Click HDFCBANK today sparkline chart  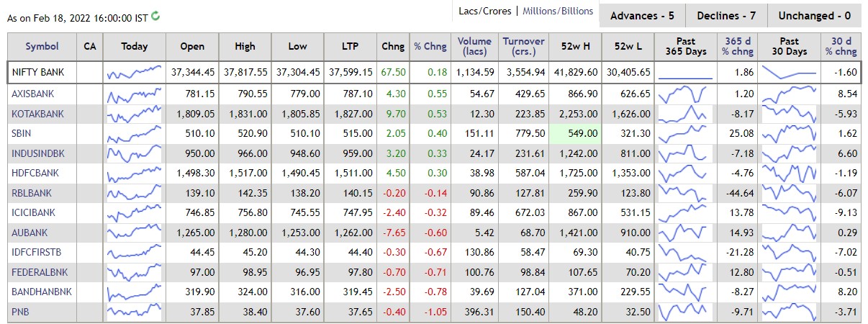pos(134,173)
